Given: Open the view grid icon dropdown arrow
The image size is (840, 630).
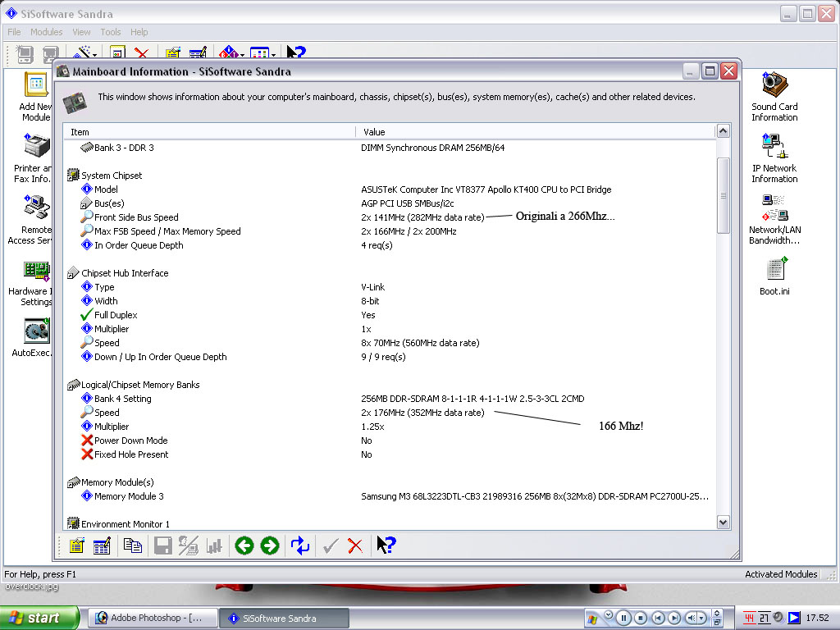Looking at the screenshot, I should [273, 54].
